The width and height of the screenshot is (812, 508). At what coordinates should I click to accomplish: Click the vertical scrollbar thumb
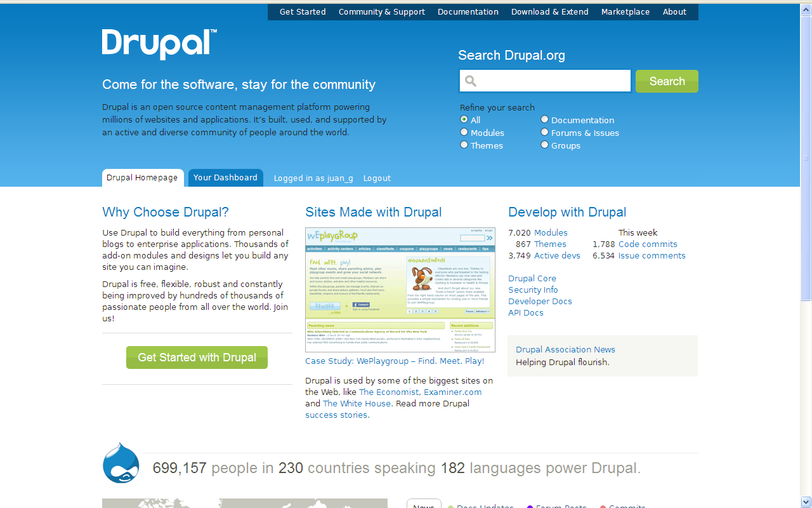(x=806, y=156)
